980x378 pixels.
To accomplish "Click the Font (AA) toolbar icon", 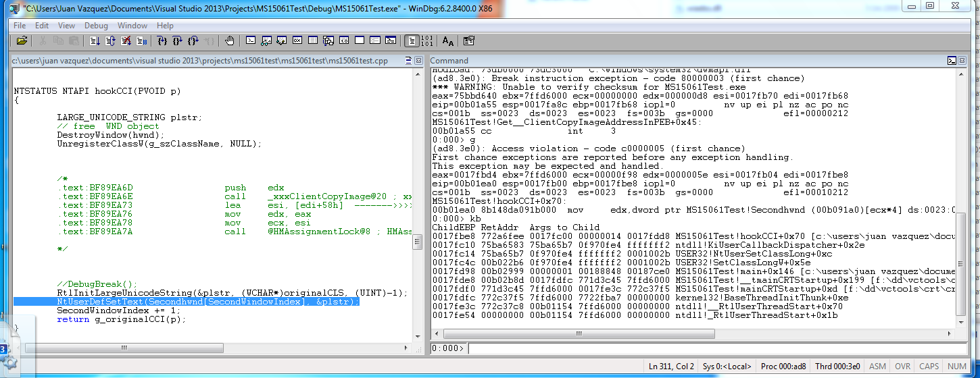I will [448, 41].
